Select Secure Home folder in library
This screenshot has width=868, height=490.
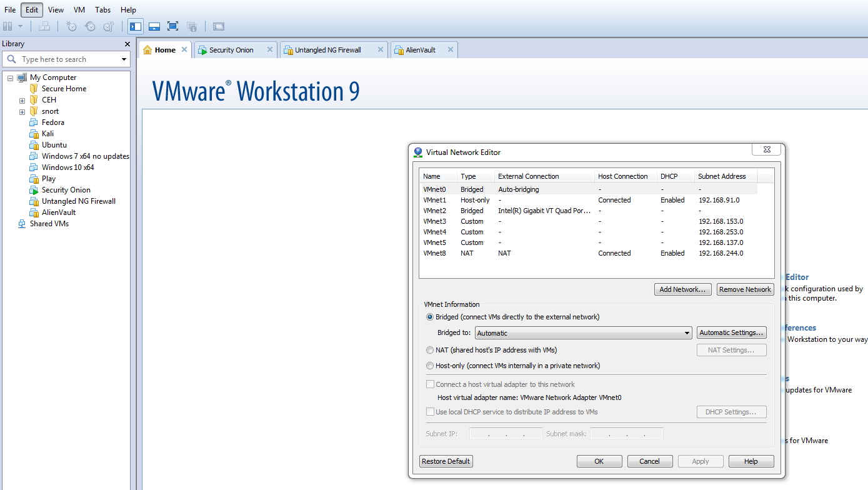64,89
